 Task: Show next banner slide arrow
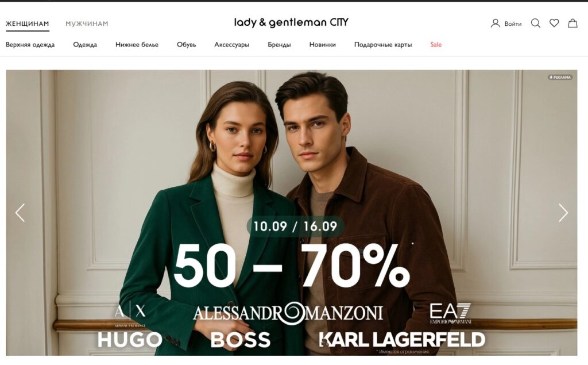(x=563, y=213)
